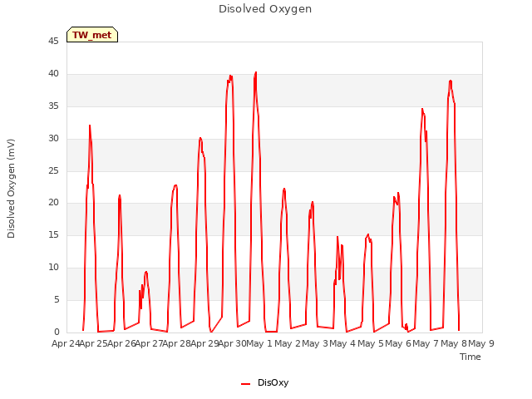The height and width of the screenshot is (399, 532).
Task: Click the y-axis tick label 40
Action: point(53,74)
